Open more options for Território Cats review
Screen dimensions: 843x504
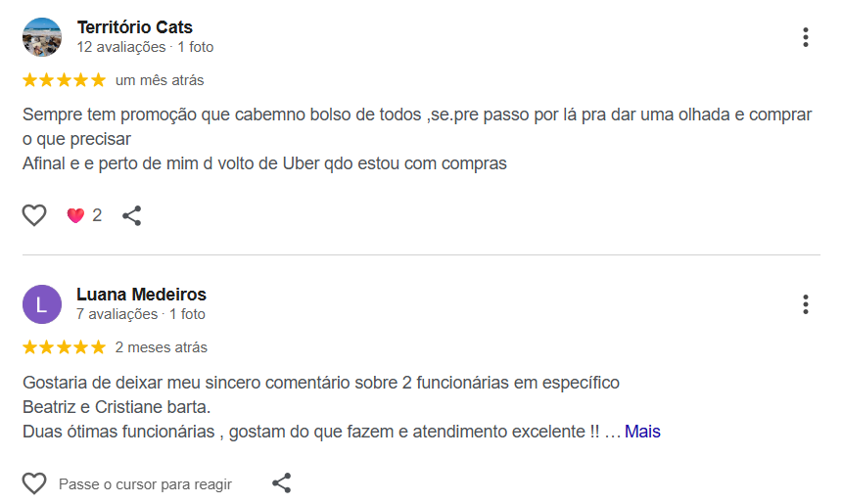805,37
